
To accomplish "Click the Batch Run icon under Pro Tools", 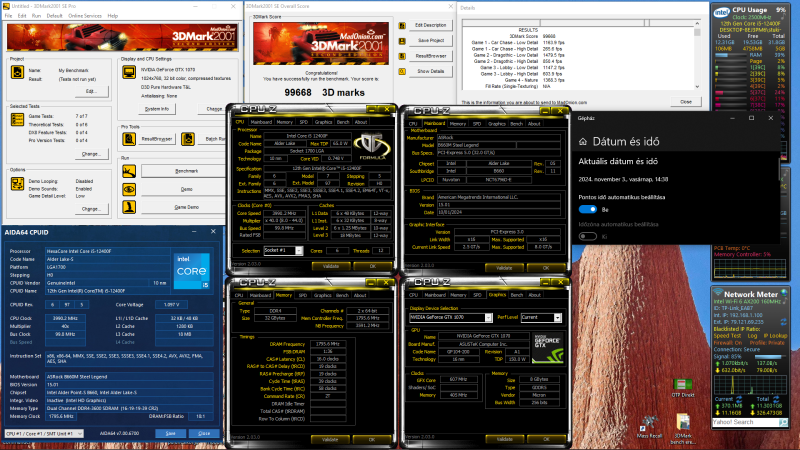I will (188, 138).
